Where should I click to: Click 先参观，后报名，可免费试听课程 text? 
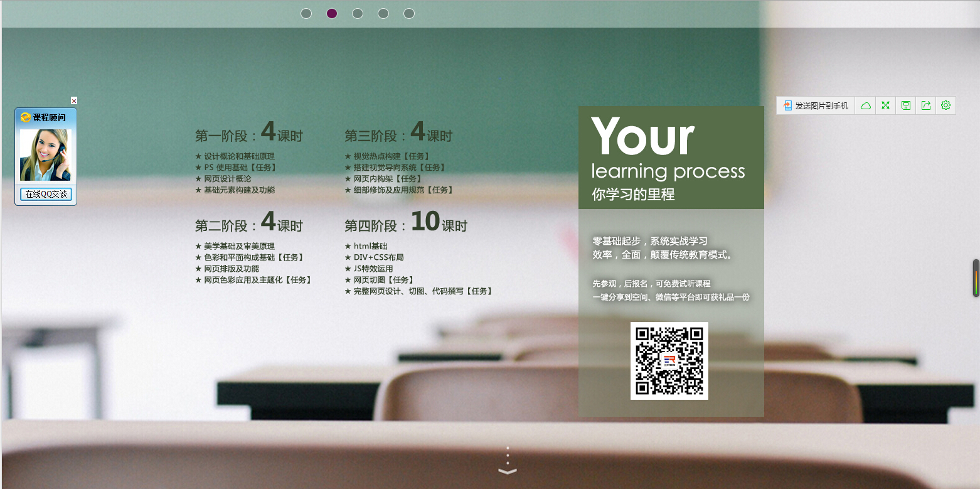651,284
